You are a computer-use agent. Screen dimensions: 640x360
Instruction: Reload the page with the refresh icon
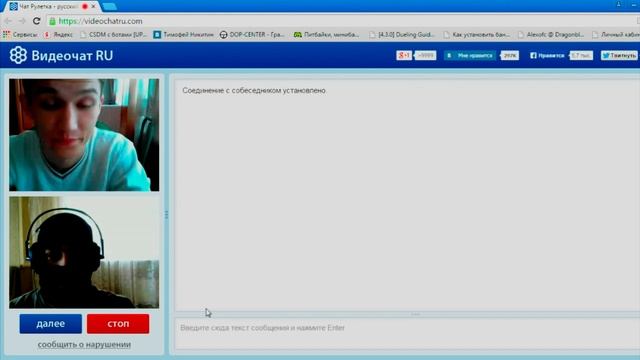(x=36, y=21)
